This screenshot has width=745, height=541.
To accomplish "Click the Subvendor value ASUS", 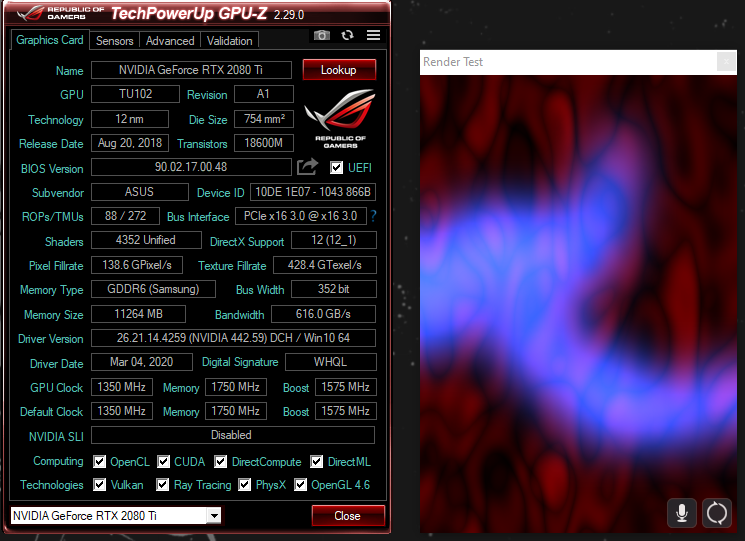I will pos(140,192).
